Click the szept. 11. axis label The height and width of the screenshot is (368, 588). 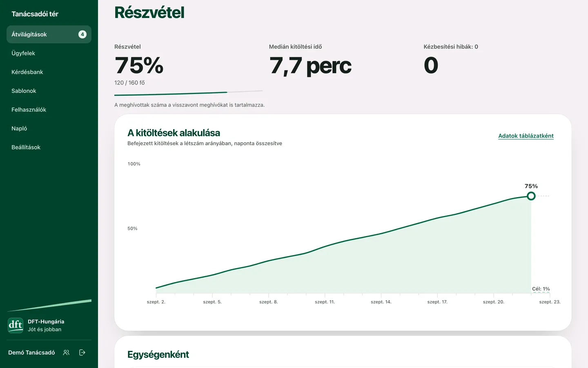(x=325, y=302)
